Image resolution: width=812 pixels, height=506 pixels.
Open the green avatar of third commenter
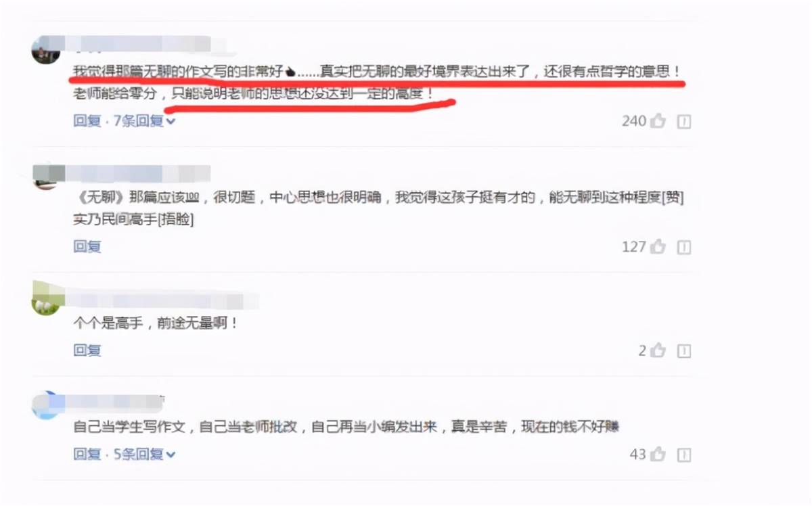[x=46, y=300]
